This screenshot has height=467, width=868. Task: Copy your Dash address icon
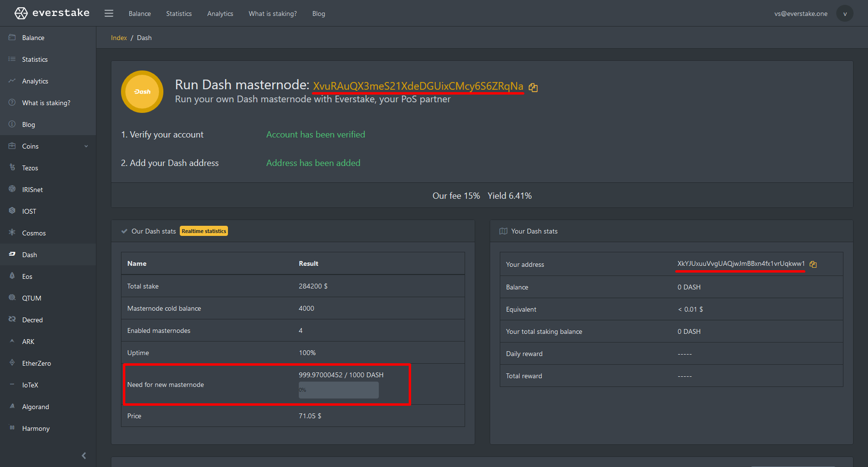813,264
